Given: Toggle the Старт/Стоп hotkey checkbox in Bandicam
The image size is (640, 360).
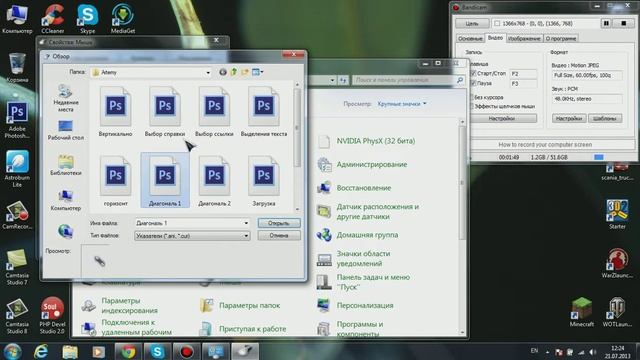Looking at the screenshot, I should 473,73.
